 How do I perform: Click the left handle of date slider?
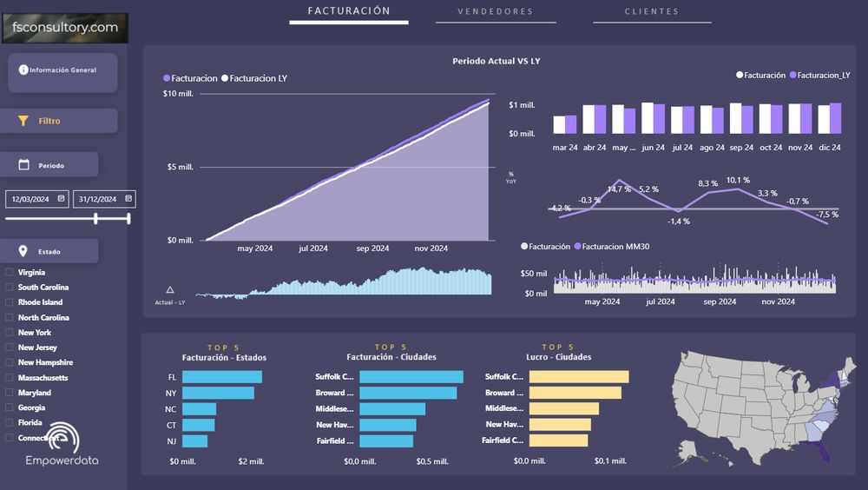95,219
